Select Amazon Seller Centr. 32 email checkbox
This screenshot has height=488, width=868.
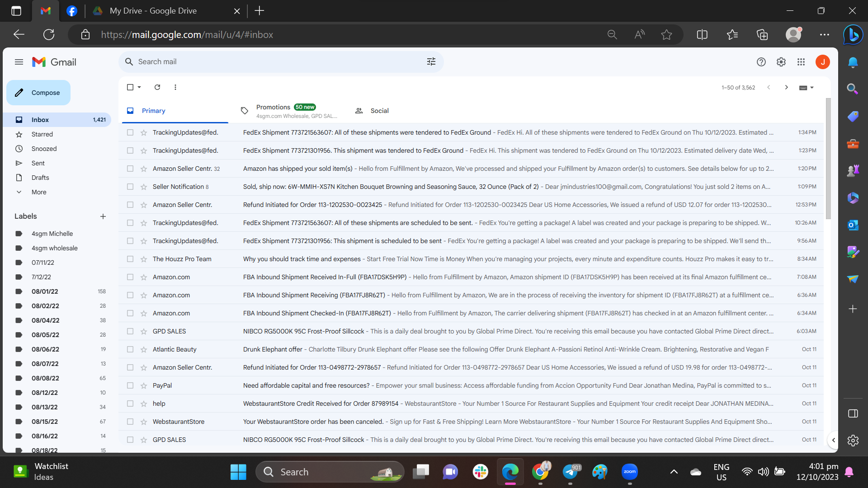[130, 169]
